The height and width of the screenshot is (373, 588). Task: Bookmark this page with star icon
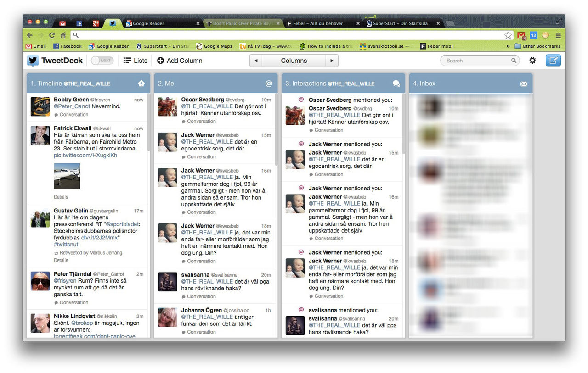click(508, 35)
